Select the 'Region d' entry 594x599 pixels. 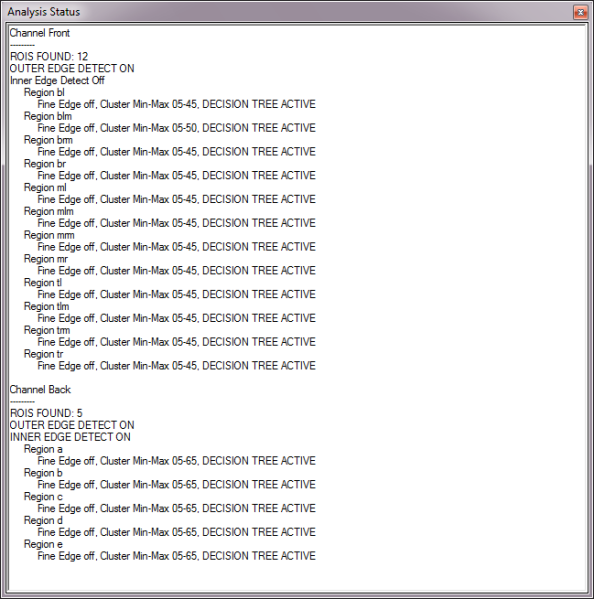(43, 520)
